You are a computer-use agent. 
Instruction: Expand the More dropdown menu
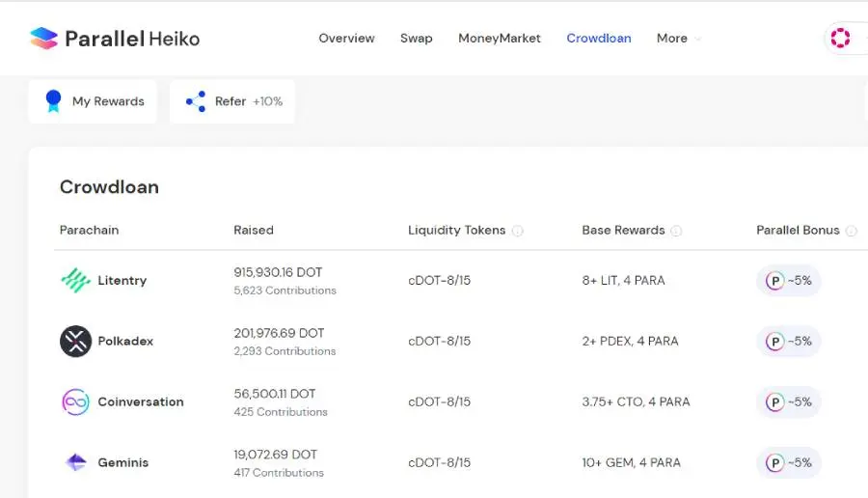(x=678, y=39)
